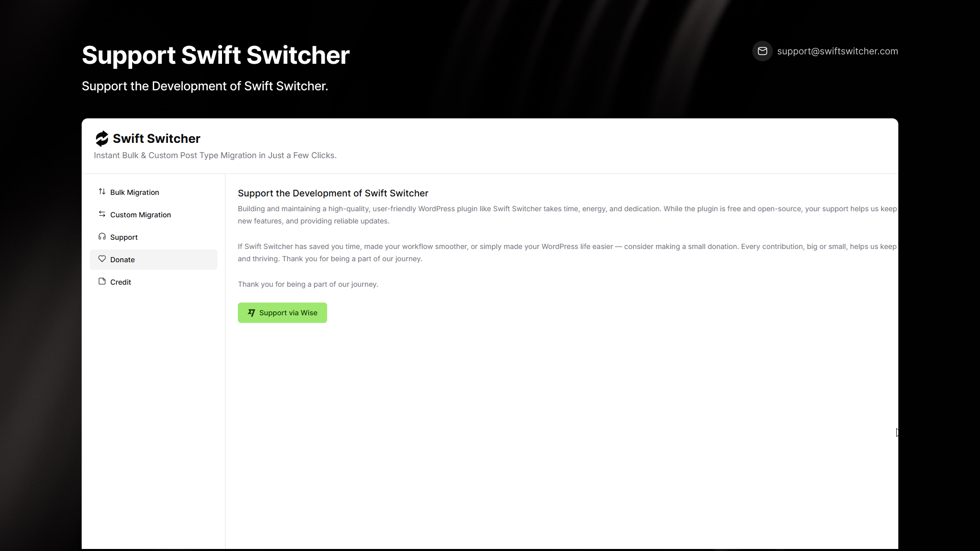Click the paragraph starting "Building and maintaining"
980x551 pixels.
(x=568, y=215)
